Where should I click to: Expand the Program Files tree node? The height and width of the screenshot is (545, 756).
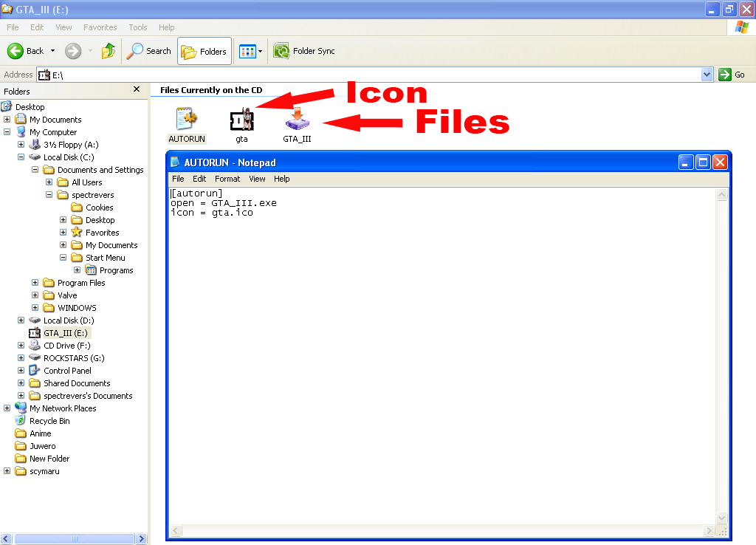click(x=34, y=282)
